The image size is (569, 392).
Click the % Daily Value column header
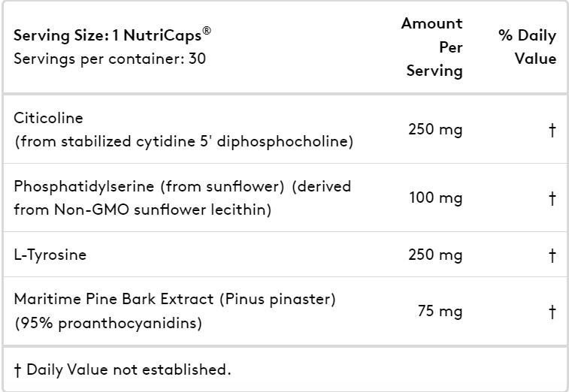click(527, 47)
